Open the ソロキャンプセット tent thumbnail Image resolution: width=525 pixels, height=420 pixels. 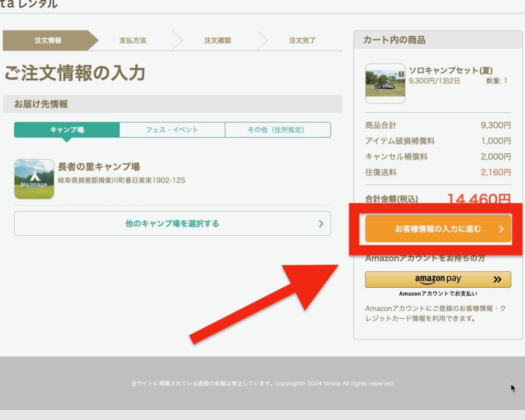pyautogui.click(x=385, y=83)
